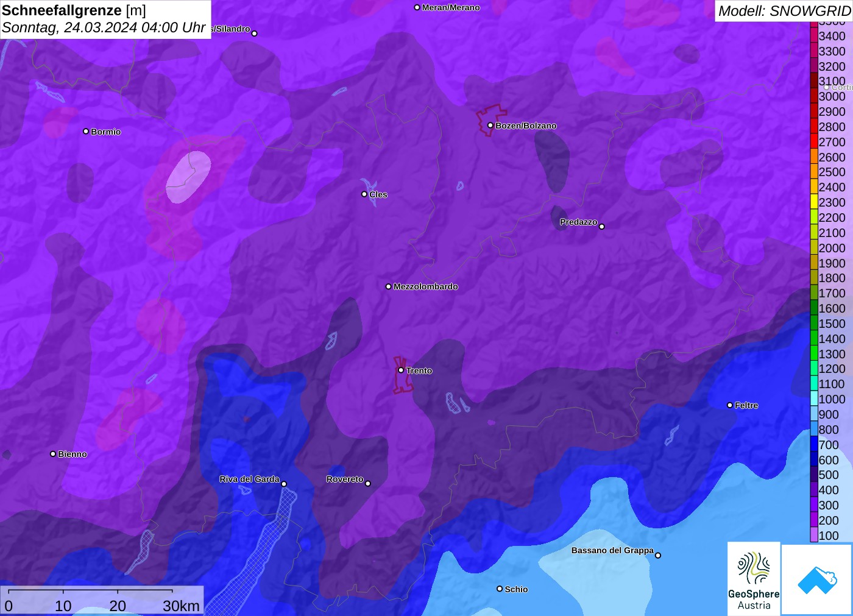Image resolution: width=853 pixels, height=616 pixels.
Task: Click the Mezzolombardo city marker
Action: point(389,286)
